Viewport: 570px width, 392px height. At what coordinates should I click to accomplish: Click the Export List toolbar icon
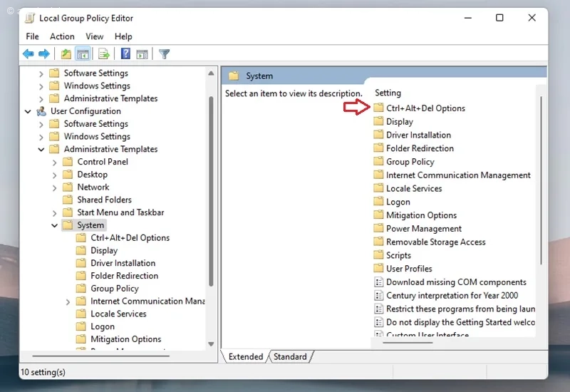click(104, 54)
